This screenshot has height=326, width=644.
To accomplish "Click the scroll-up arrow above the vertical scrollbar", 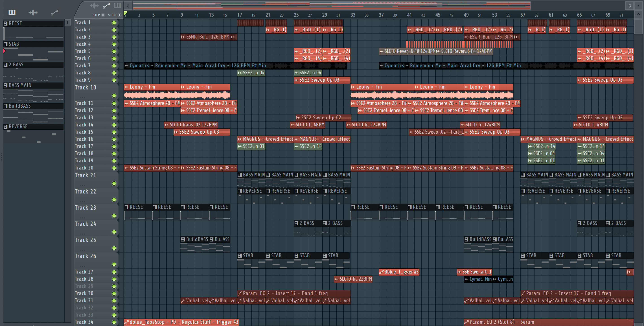I will [638, 15].
